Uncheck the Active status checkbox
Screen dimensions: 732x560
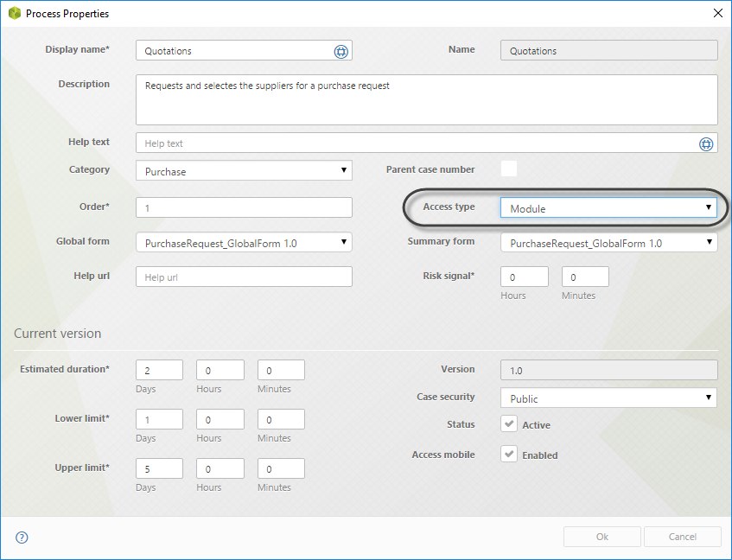(509, 424)
